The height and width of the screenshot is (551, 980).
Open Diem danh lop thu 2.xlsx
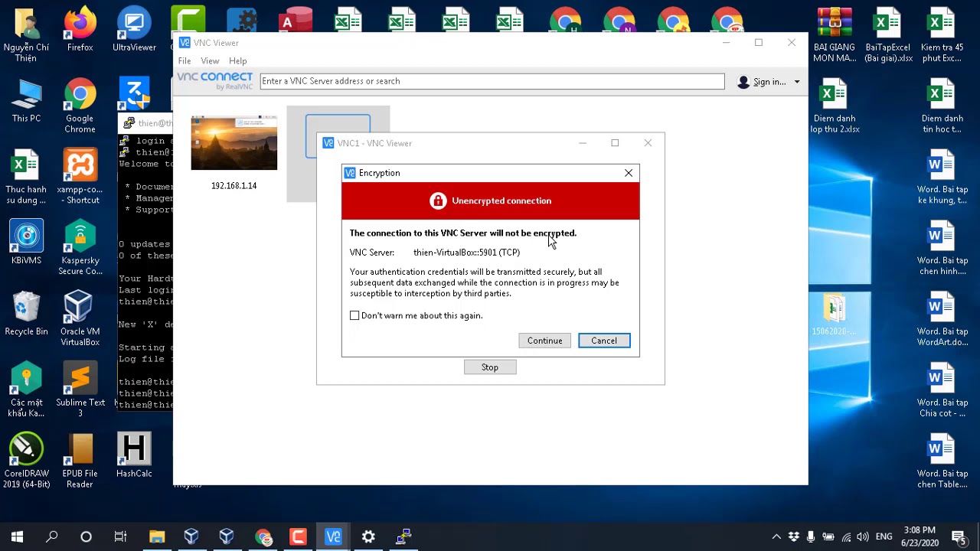[835, 106]
